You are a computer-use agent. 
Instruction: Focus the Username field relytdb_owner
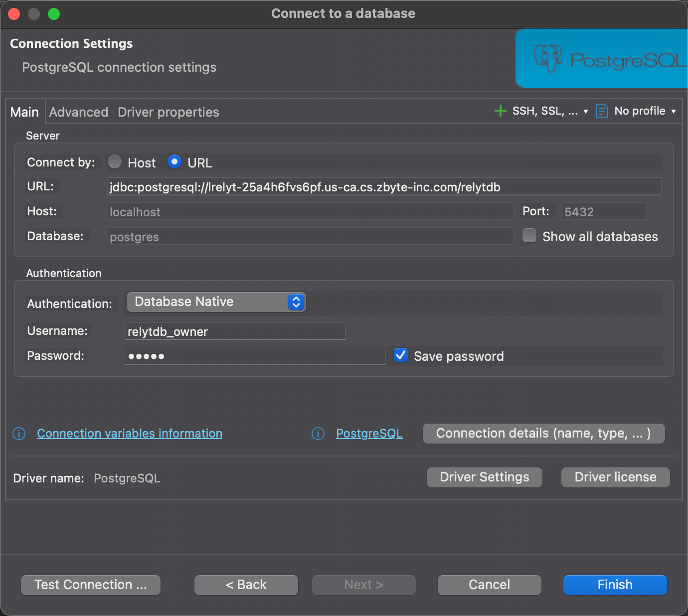click(235, 331)
